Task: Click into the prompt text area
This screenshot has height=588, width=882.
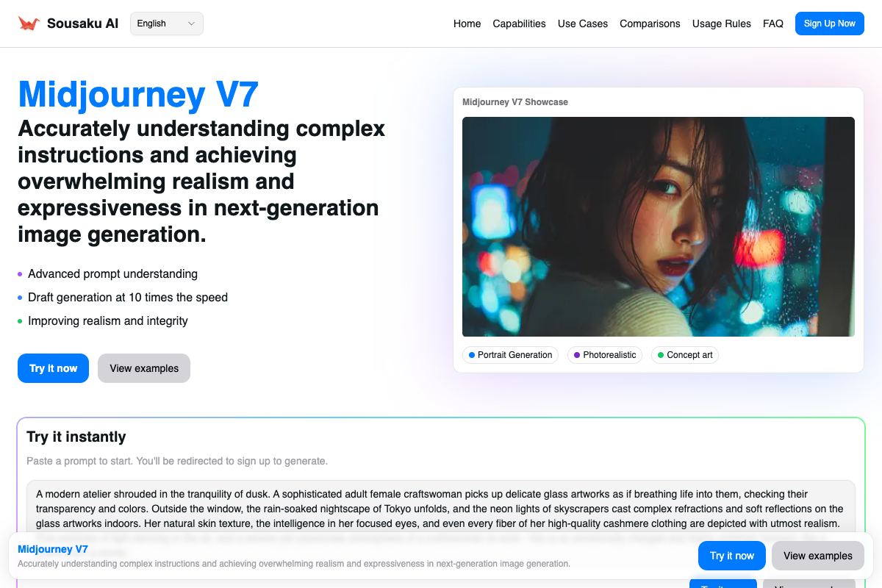Action: click(441, 507)
